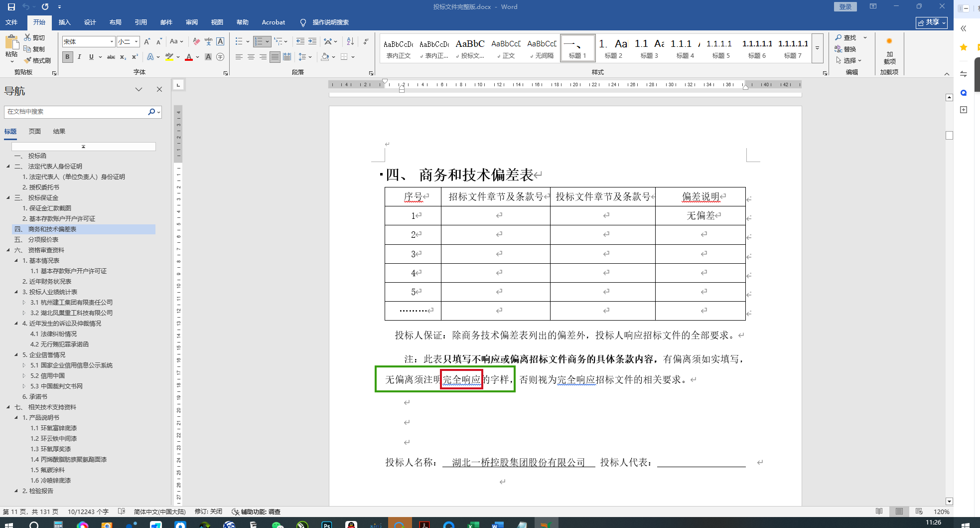
Task: Click the red font color button
Action: pyautogui.click(x=189, y=57)
